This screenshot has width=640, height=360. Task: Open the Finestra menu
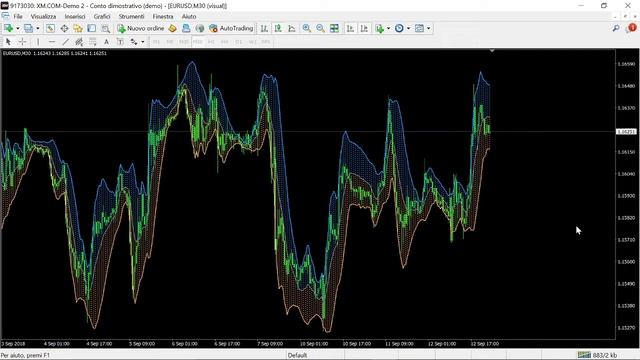pyautogui.click(x=163, y=16)
